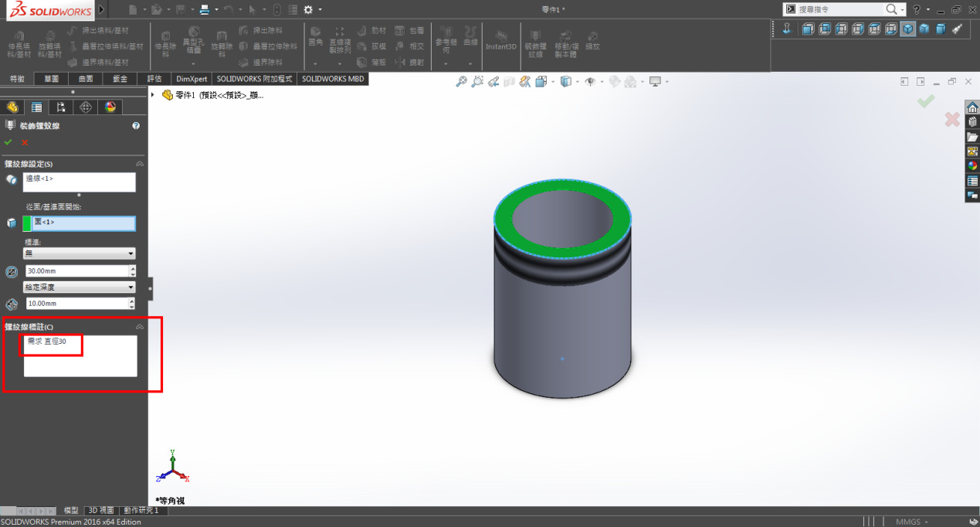Click the View Settings monitor icon
This screenshot has height=527, width=980.
click(656, 81)
